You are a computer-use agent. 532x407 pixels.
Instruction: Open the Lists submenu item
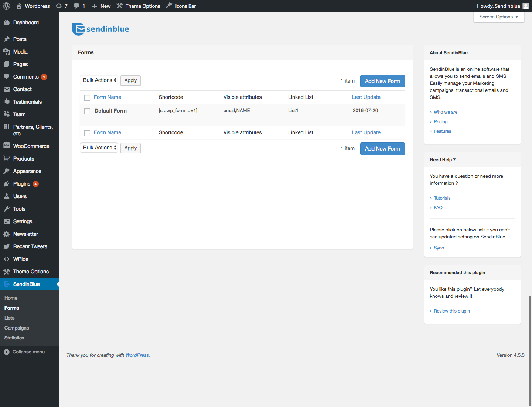point(10,318)
